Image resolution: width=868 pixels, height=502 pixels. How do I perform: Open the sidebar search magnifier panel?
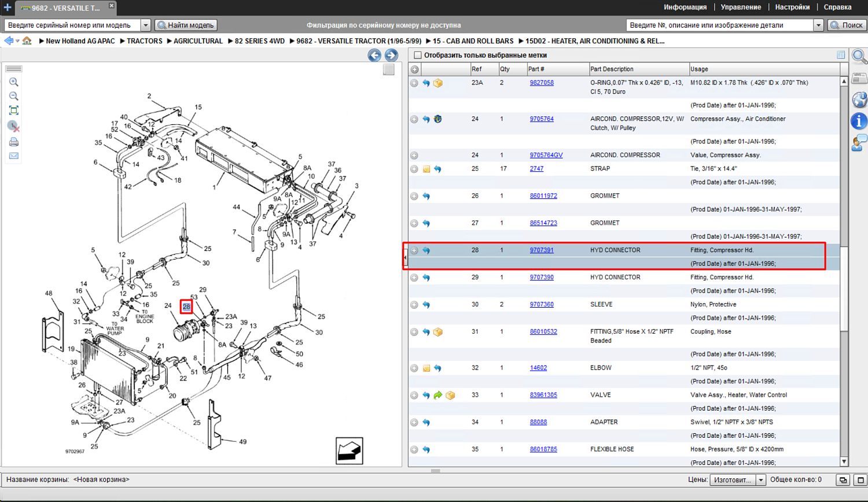(x=859, y=57)
